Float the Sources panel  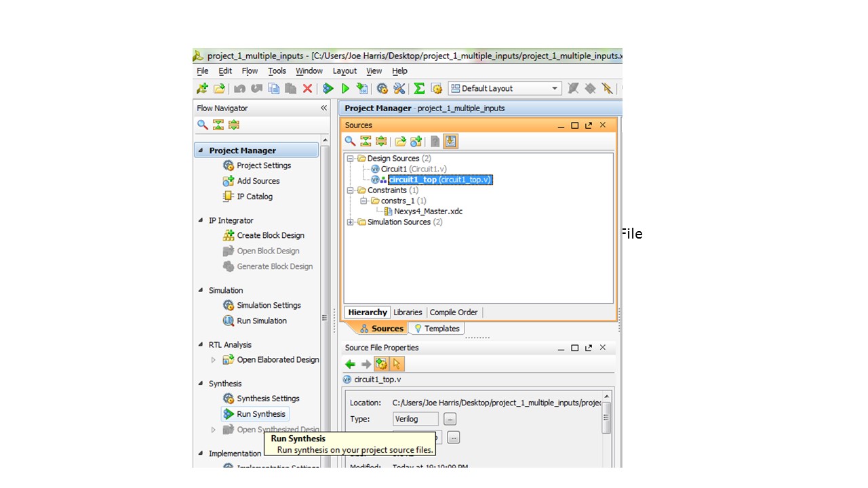[x=589, y=125]
